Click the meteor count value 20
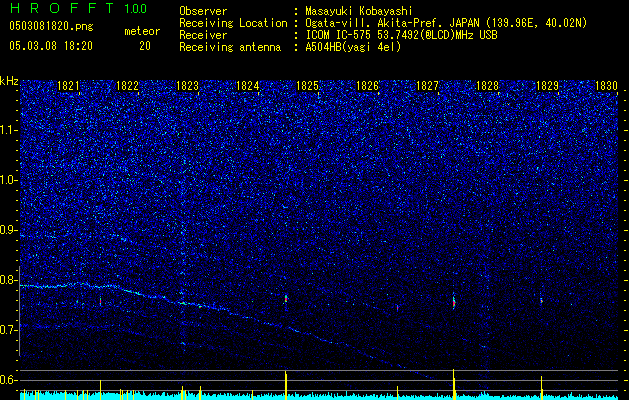This screenshot has height=400, width=629. [x=145, y=46]
